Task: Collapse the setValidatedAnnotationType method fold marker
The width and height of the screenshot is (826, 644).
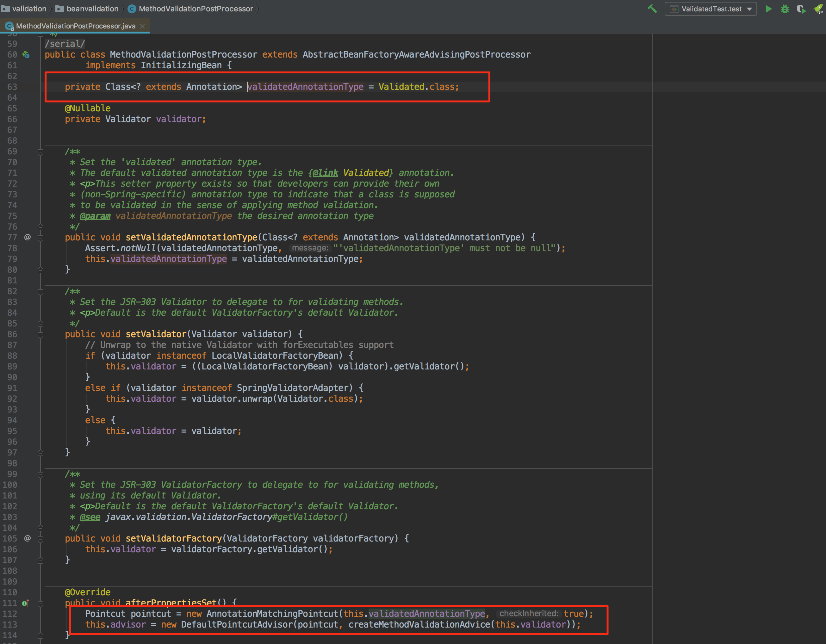Action: pyautogui.click(x=40, y=238)
